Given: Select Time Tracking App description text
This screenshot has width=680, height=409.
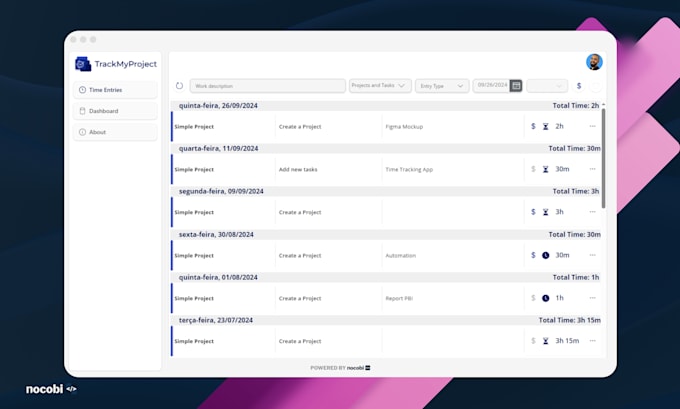Looking at the screenshot, I should [409, 170].
